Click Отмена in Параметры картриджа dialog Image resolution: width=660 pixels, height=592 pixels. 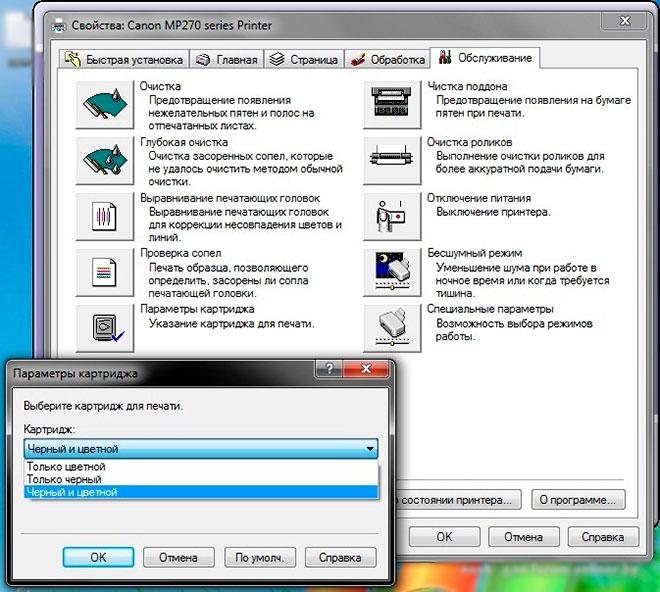pyautogui.click(x=178, y=557)
